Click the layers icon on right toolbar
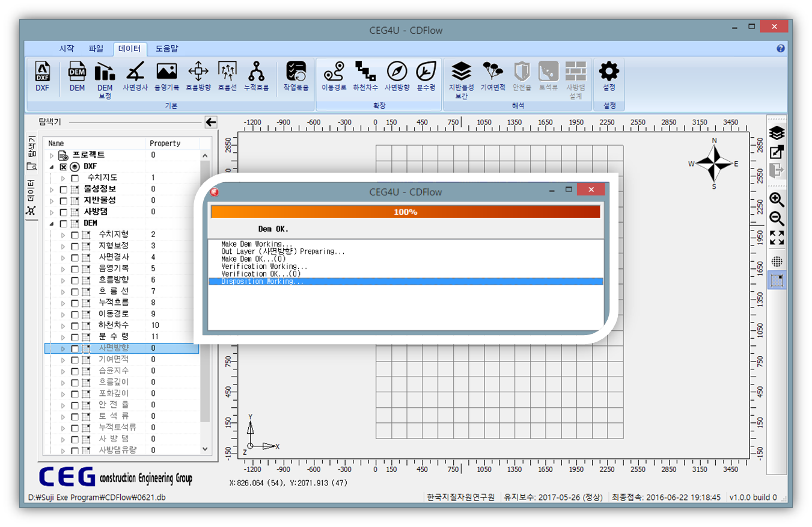Image resolution: width=812 pixels, height=527 pixels. tap(777, 132)
